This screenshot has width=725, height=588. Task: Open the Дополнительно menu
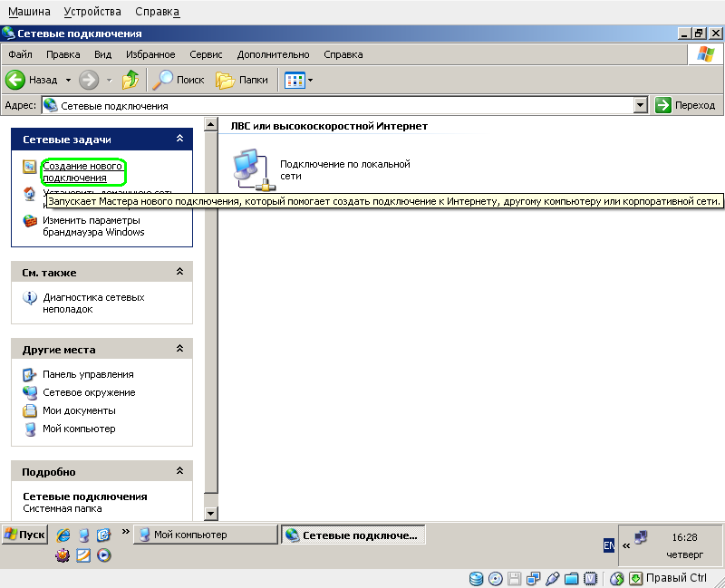(273, 54)
